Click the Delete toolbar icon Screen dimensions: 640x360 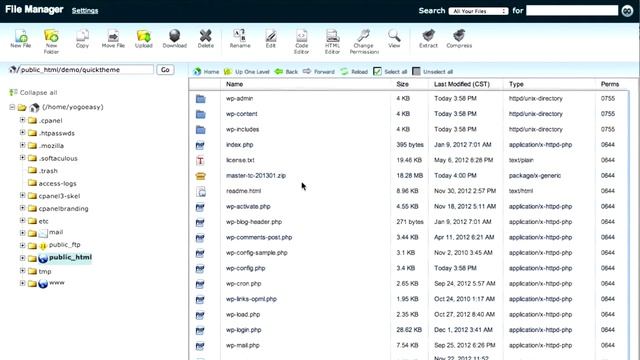tap(206, 39)
